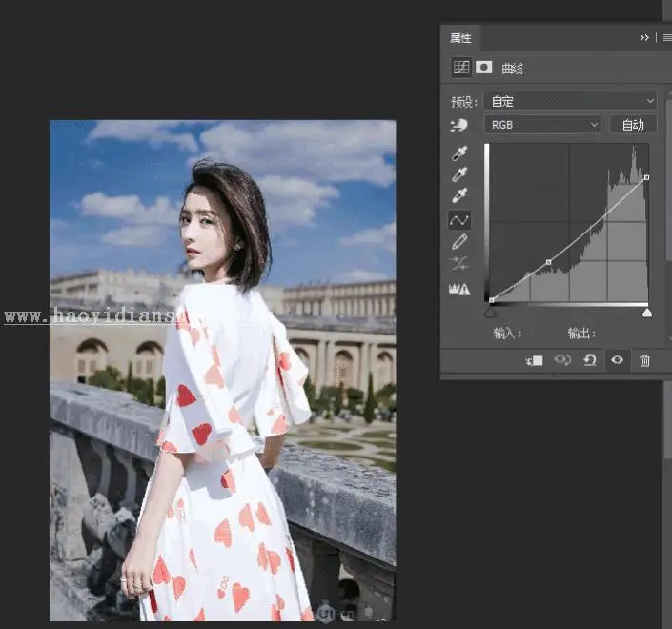Open the 预设 preset dropdown
The height and width of the screenshot is (629, 672).
(x=570, y=102)
